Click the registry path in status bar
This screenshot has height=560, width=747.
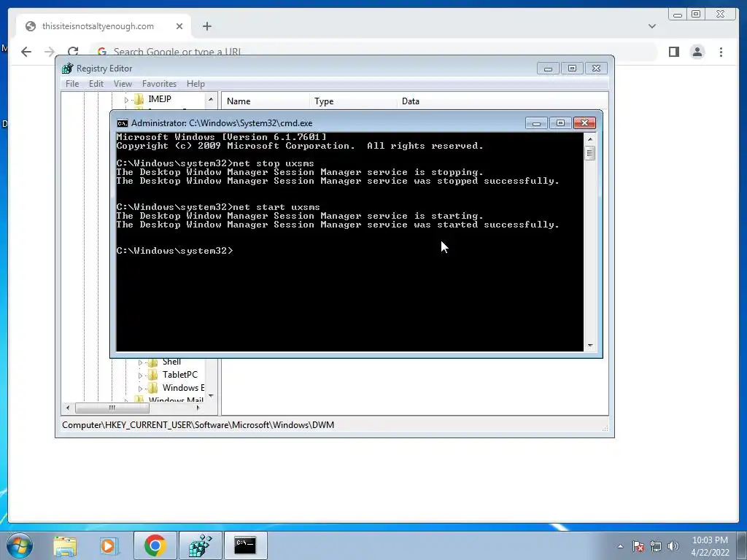[x=198, y=425]
